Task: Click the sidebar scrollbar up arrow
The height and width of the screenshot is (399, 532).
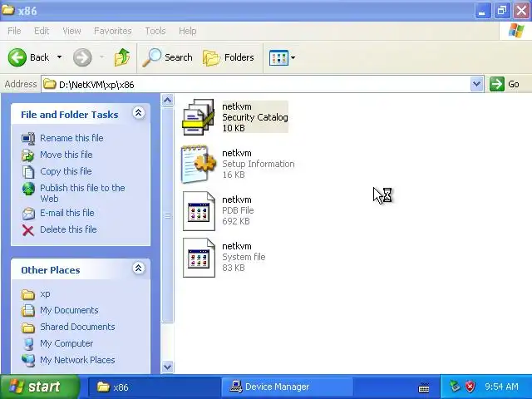Action: point(168,101)
